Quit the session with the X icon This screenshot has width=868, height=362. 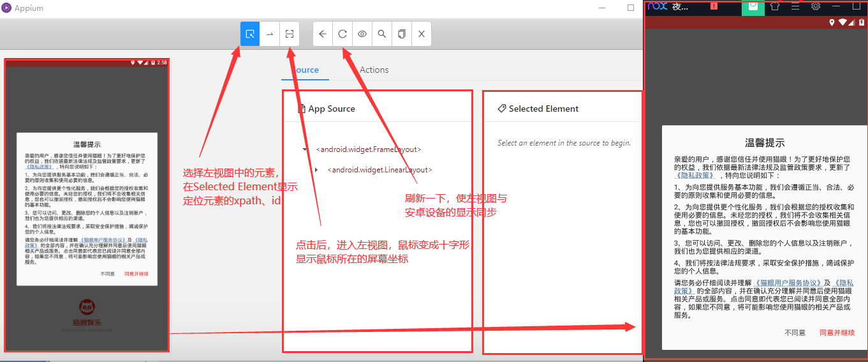(422, 34)
